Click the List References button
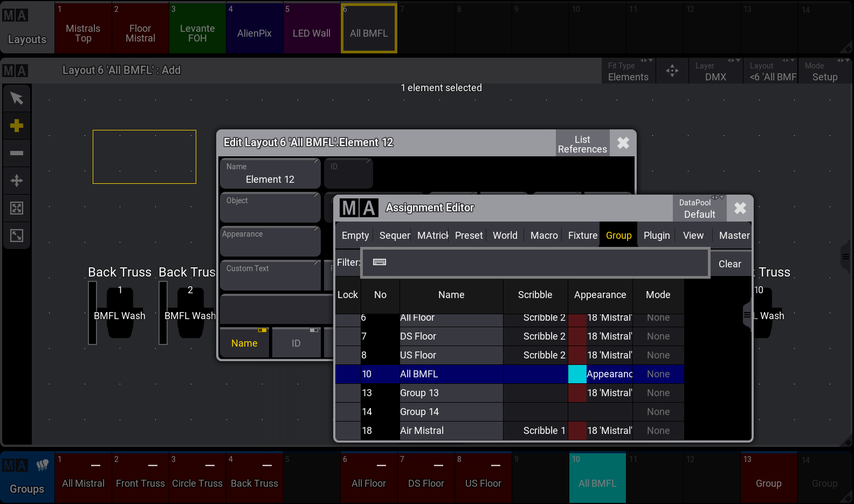Viewport: 854px width, 504px height. [582, 144]
